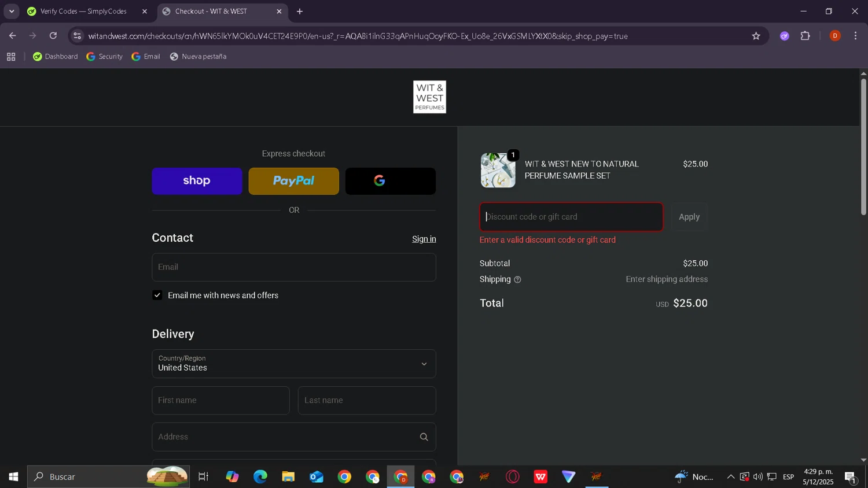Screen dimensions: 868x488
Task: Click the purple extension icon in toolbar
Action: tap(785, 36)
